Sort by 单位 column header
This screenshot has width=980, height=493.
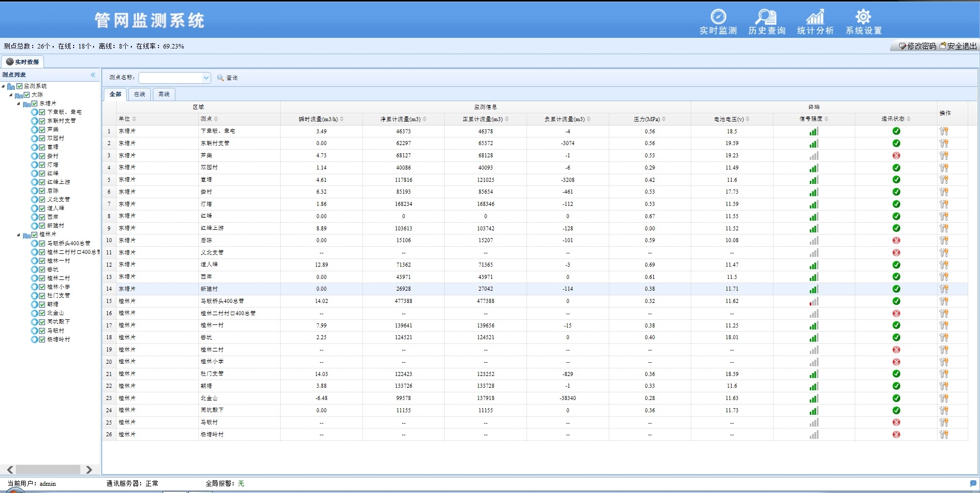(157, 119)
